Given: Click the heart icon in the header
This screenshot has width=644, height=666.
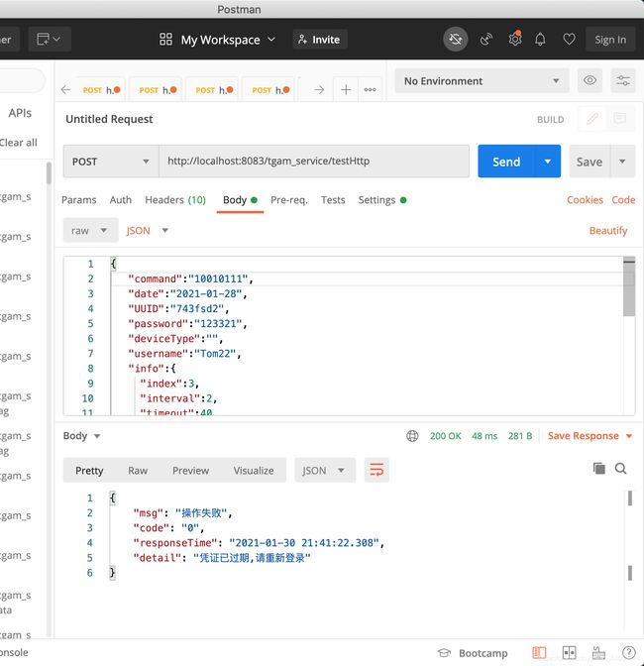Looking at the screenshot, I should click(x=569, y=39).
